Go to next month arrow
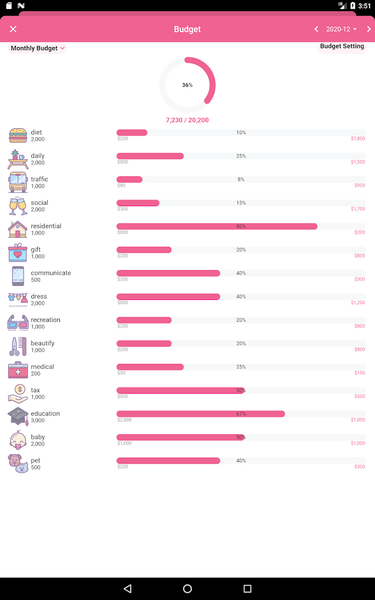The height and width of the screenshot is (600, 375). tap(368, 29)
